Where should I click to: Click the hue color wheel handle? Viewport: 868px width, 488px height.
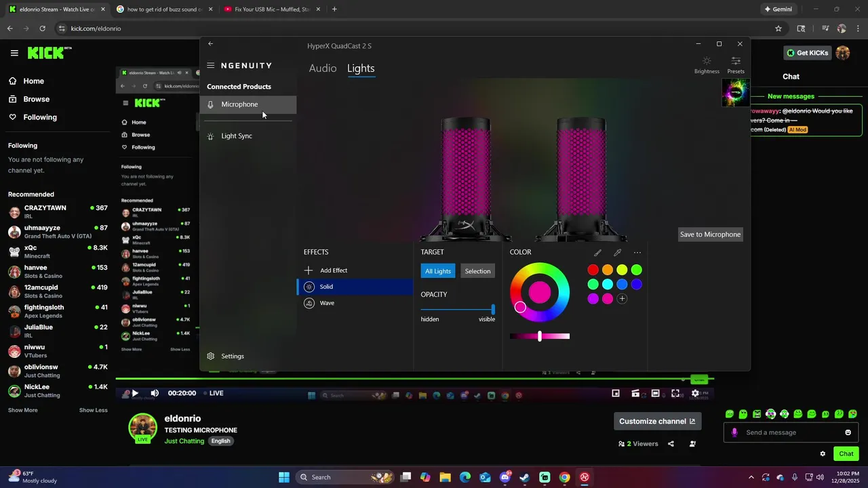520,308
